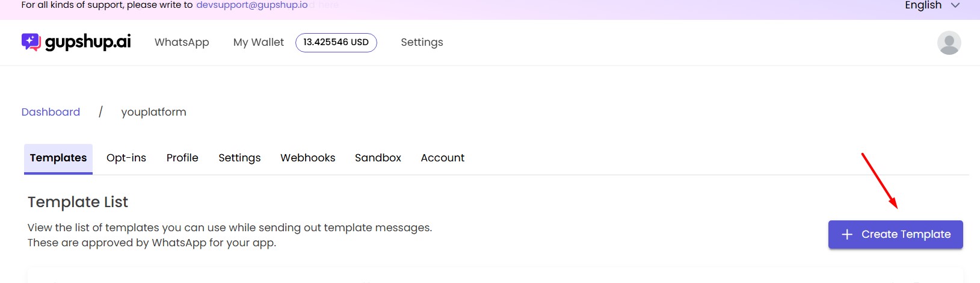Open the user profile avatar menu
This screenshot has width=980, height=283.
tap(949, 43)
